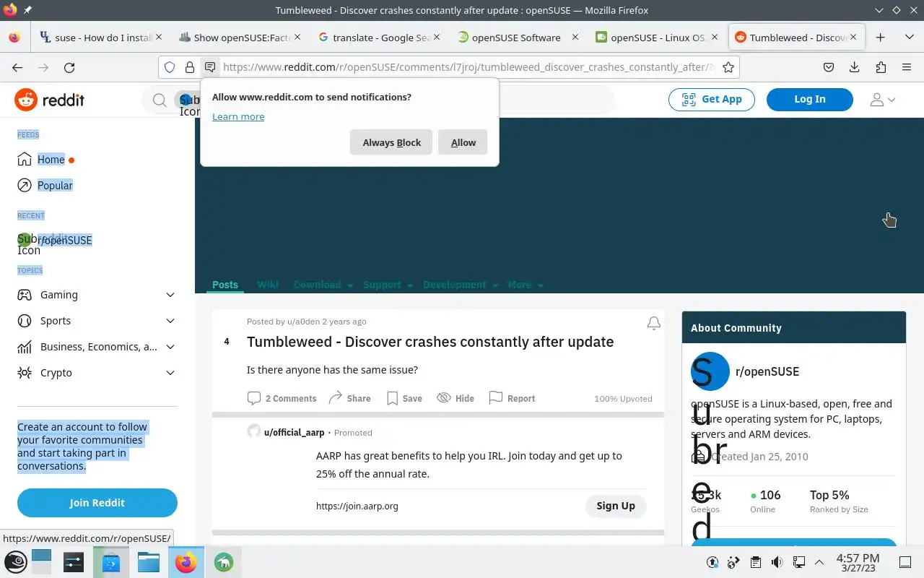The height and width of the screenshot is (578, 924).
Task: Click Sign Up on the AARP ad
Action: (x=616, y=506)
